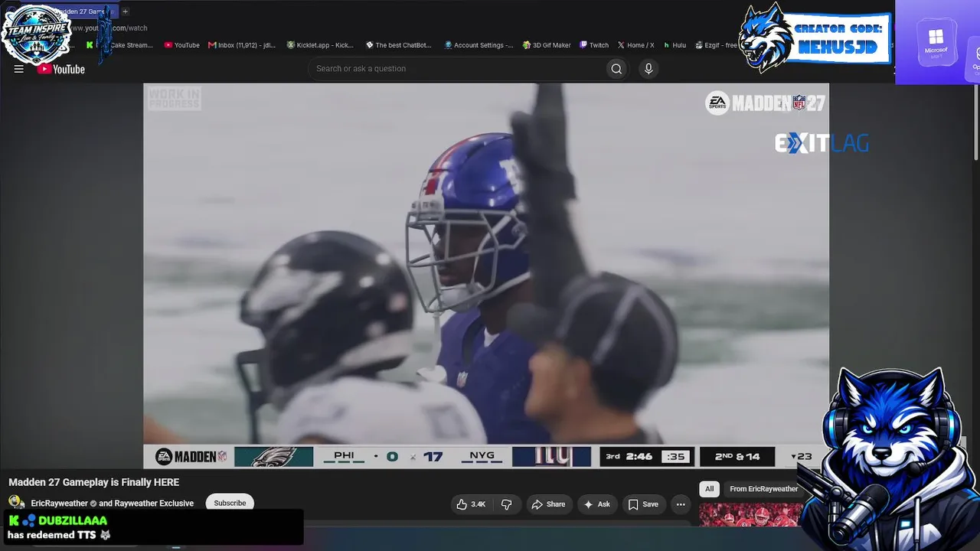This screenshot has width=980, height=551.
Task: Click EricRayweather channel avatar
Action: 16,503
